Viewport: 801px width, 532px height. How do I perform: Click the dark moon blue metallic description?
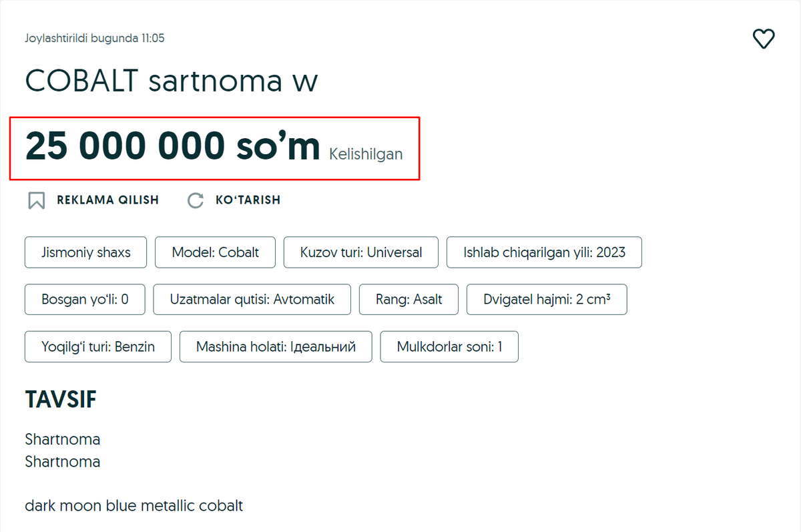pos(133,505)
